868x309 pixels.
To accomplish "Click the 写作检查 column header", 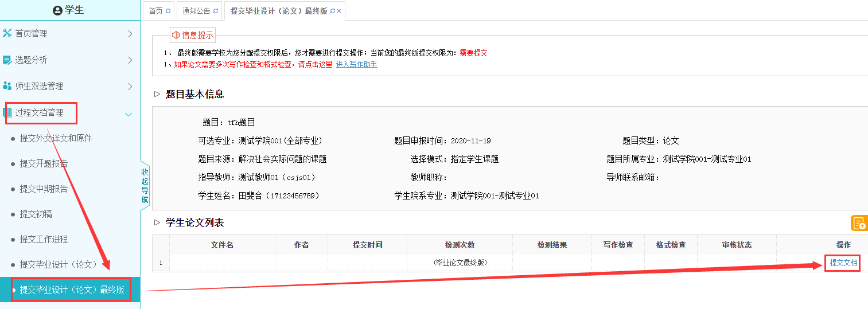I will coord(618,245).
